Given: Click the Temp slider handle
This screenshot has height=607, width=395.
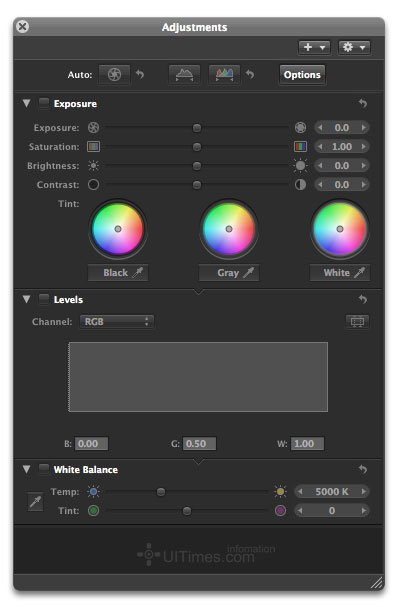Looking at the screenshot, I should pos(161,492).
